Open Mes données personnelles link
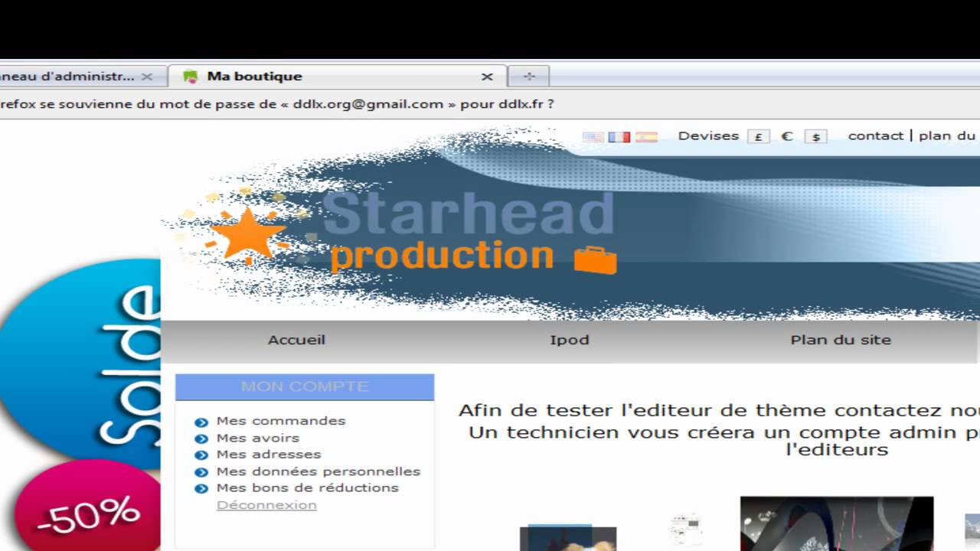The height and width of the screenshot is (551, 980). coord(318,471)
